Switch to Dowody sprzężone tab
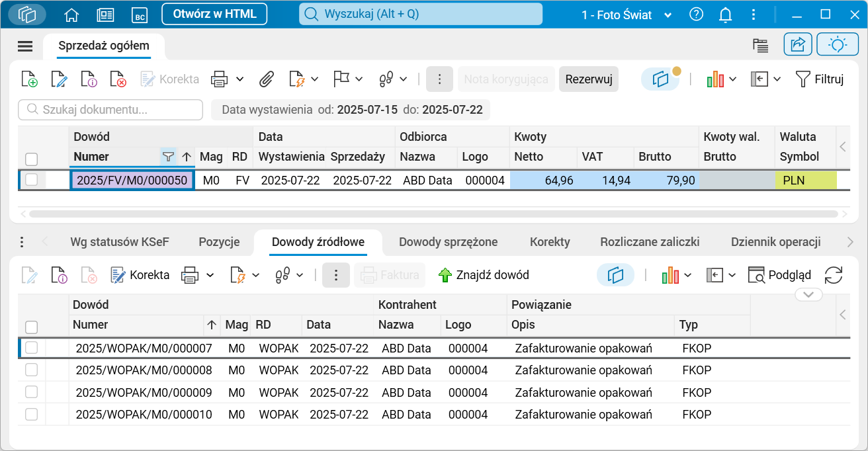Image resolution: width=868 pixels, height=451 pixels. coord(448,242)
